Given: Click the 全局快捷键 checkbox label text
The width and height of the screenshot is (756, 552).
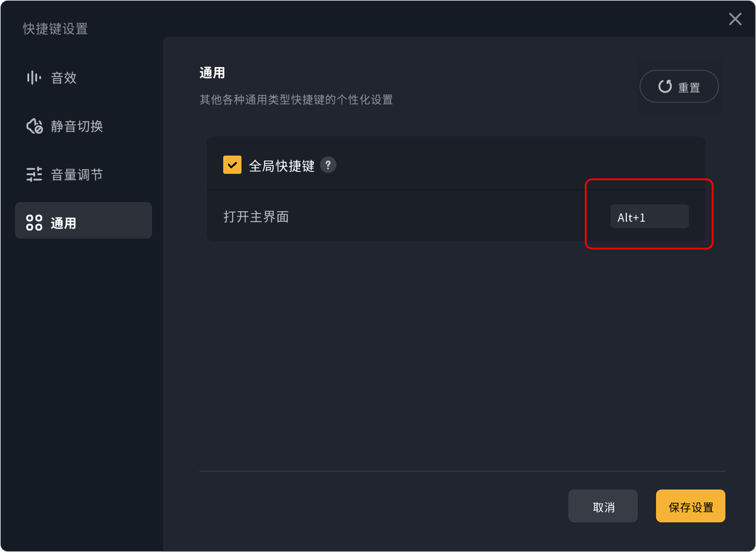Looking at the screenshot, I should click(282, 166).
